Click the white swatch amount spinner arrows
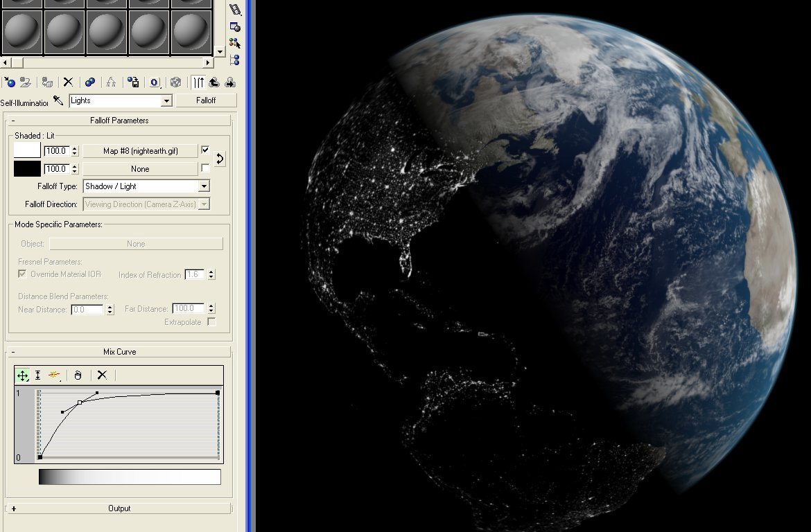Image resolution: width=811 pixels, height=532 pixels. 75,151
